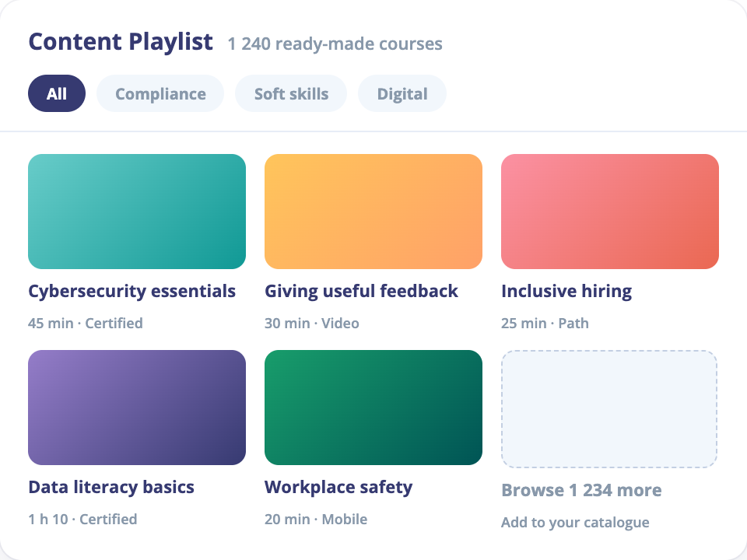Click the Browse 1 234 more link
This screenshot has height=560, width=747.
(x=581, y=490)
